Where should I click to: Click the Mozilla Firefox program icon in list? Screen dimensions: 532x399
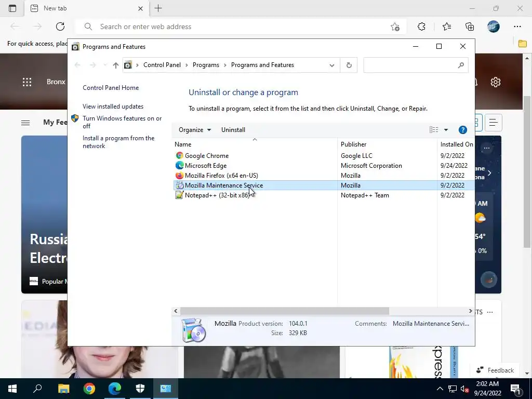coord(179,176)
